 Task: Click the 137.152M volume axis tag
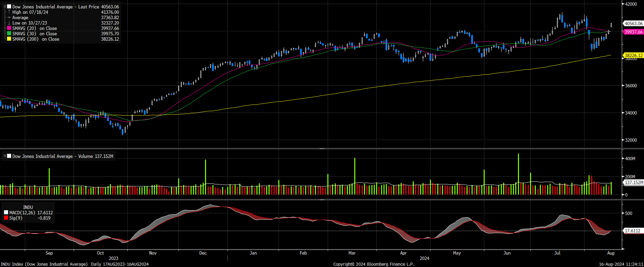[x=634, y=182]
